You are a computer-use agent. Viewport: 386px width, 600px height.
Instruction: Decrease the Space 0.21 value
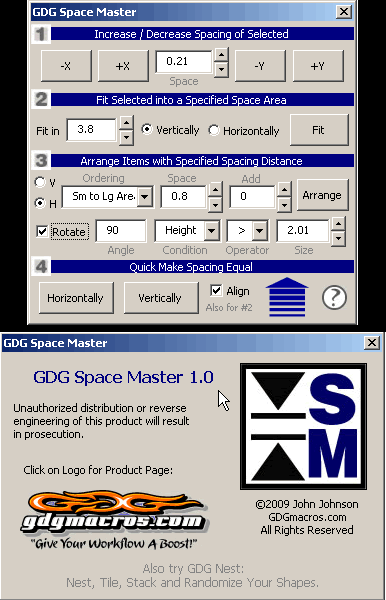tap(221, 69)
